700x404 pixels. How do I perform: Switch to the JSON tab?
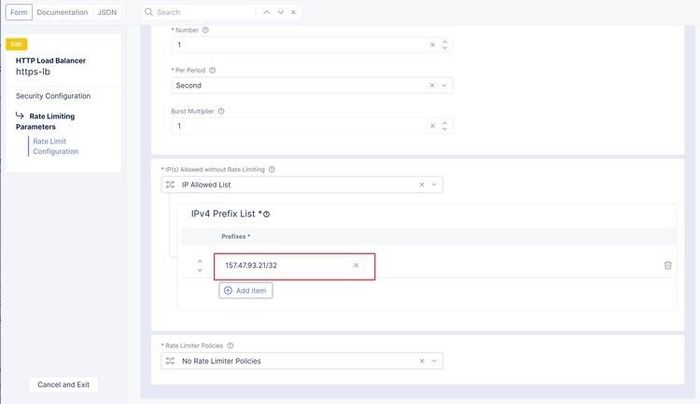tap(107, 12)
